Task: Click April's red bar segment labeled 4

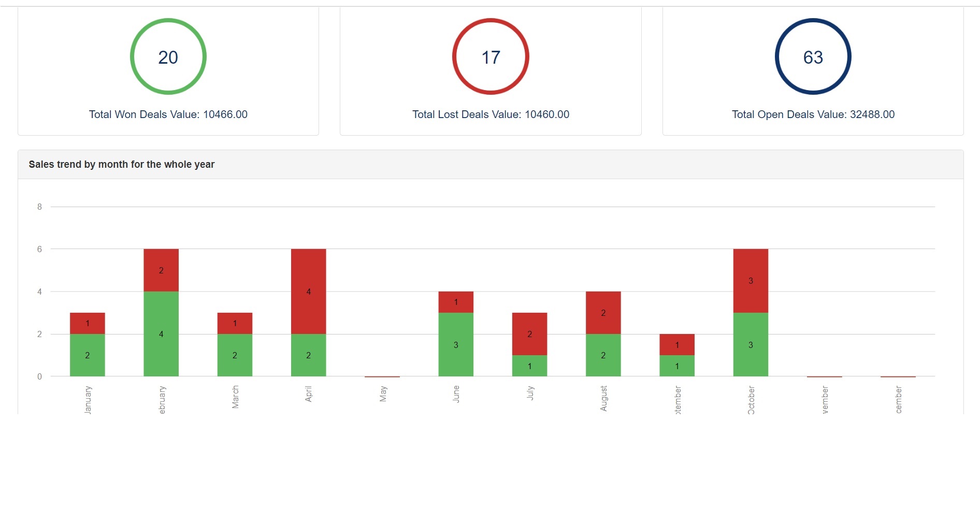Action: pos(308,291)
